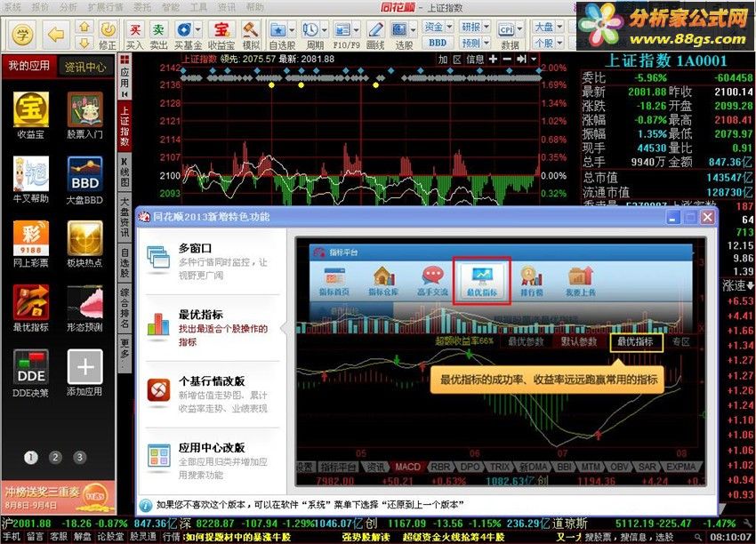This screenshot has height=544, width=756.
Task: Switch to the 资讯中心 tab
Action: coord(85,67)
